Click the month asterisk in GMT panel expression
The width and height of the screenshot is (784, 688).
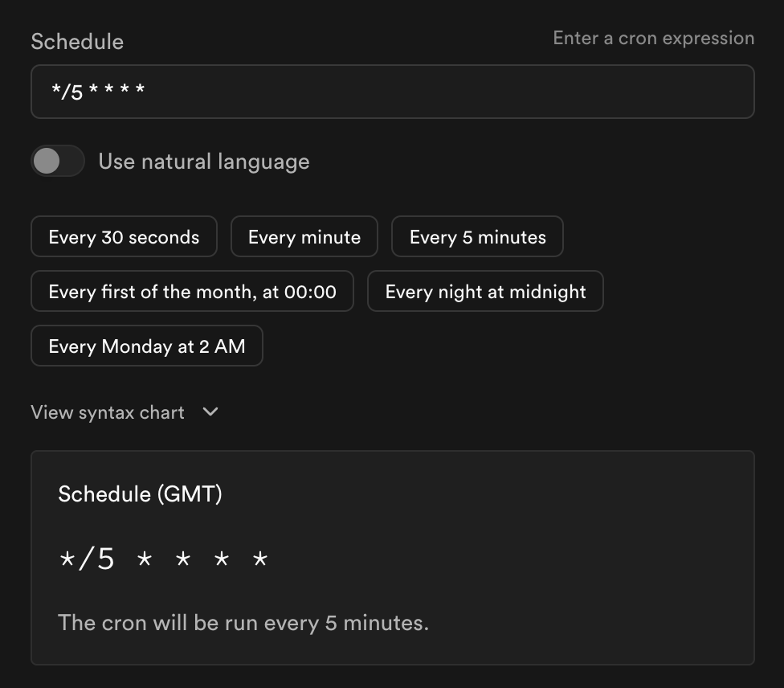pyautogui.click(x=222, y=559)
